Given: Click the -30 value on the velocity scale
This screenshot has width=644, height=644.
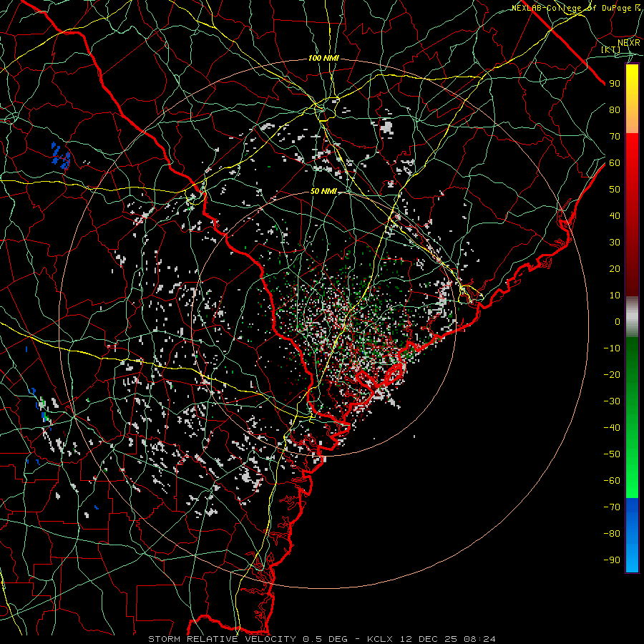Looking at the screenshot, I should 612,401.
